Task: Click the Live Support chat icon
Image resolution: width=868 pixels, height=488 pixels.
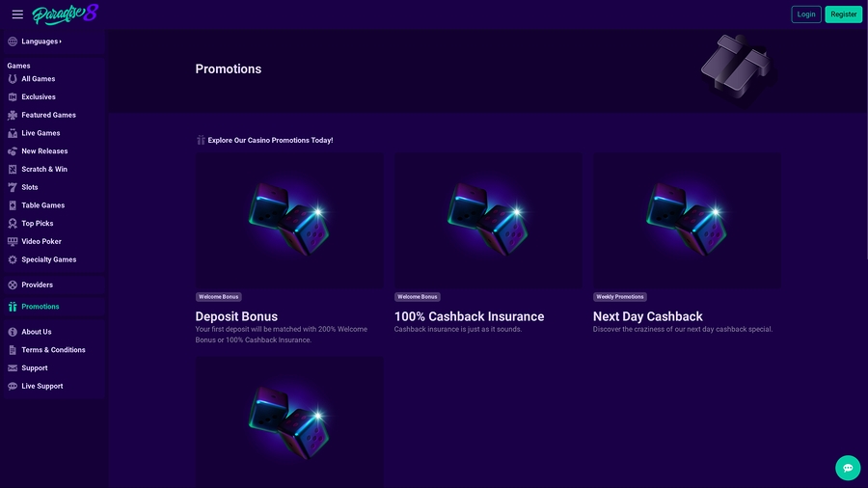Action: pyautogui.click(x=13, y=386)
